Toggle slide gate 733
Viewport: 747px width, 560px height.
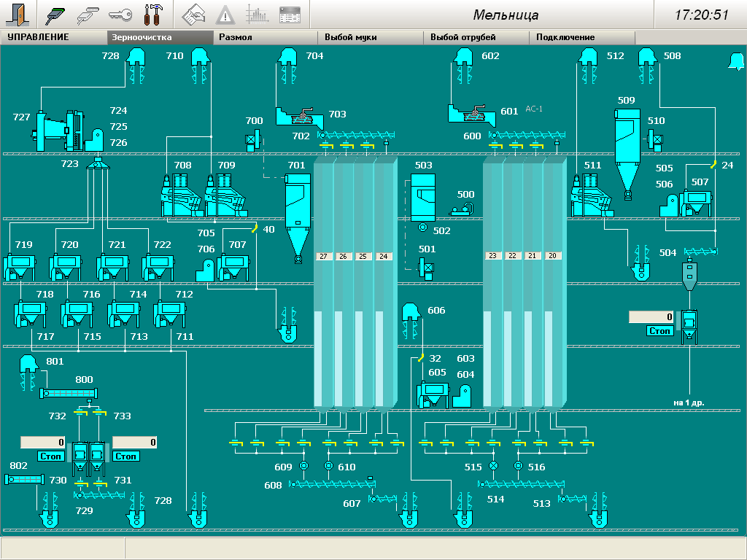pos(99,413)
